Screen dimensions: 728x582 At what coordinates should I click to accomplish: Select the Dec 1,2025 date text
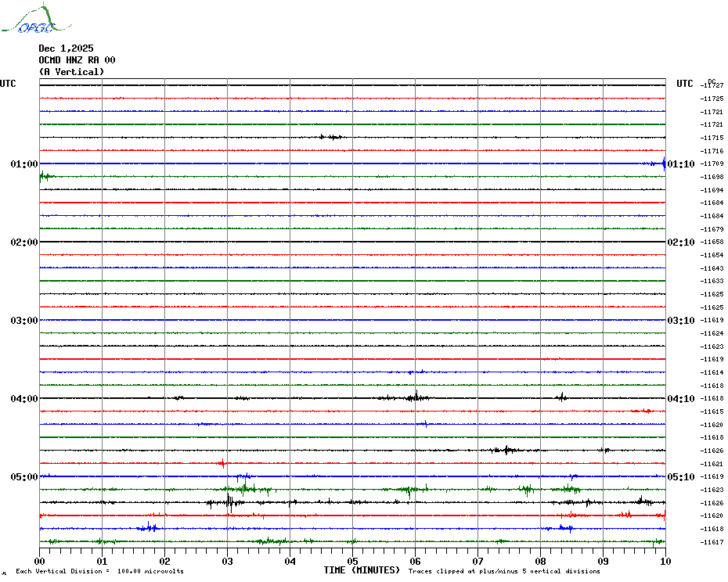point(66,48)
